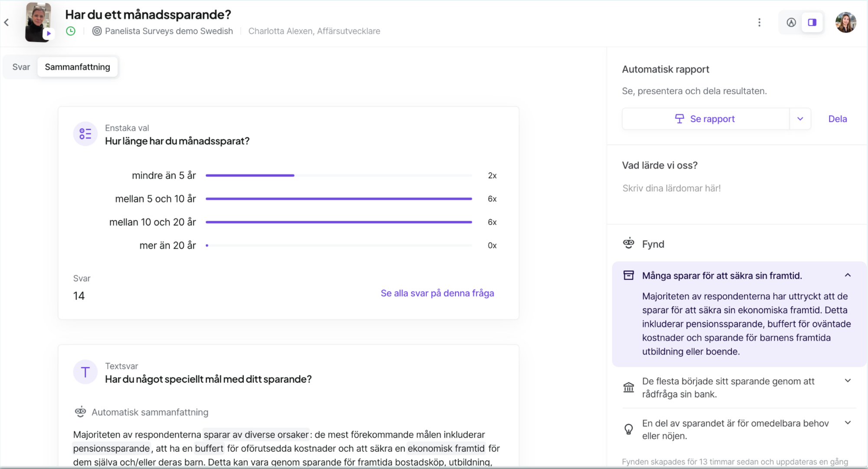Open dropdown arrow next to Se rapport
The image size is (868, 469).
pyautogui.click(x=800, y=119)
